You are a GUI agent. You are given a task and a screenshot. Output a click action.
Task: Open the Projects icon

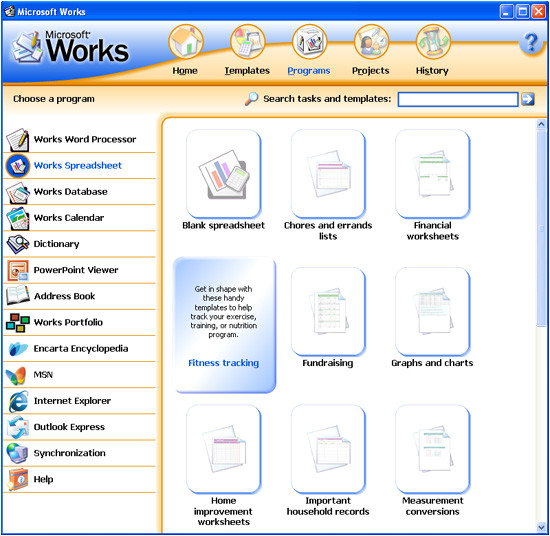tap(371, 42)
